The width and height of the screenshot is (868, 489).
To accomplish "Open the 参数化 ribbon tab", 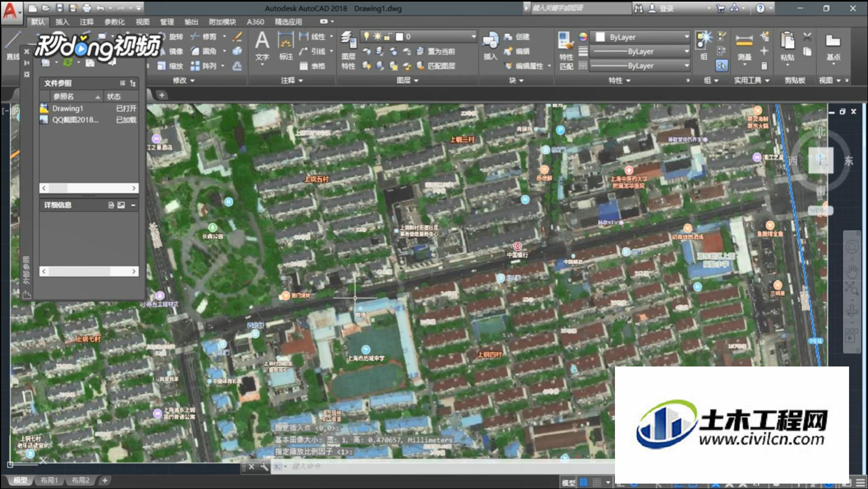I will [x=114, y=22].
